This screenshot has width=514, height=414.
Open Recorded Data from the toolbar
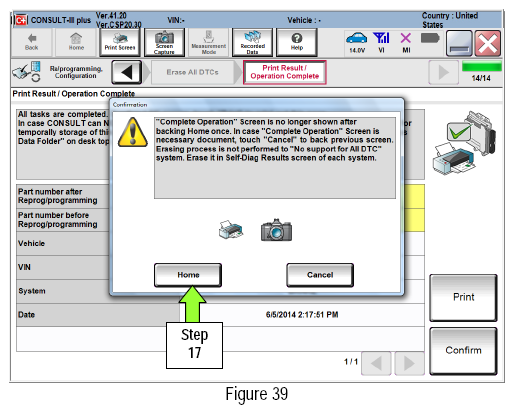click(252, 42)
